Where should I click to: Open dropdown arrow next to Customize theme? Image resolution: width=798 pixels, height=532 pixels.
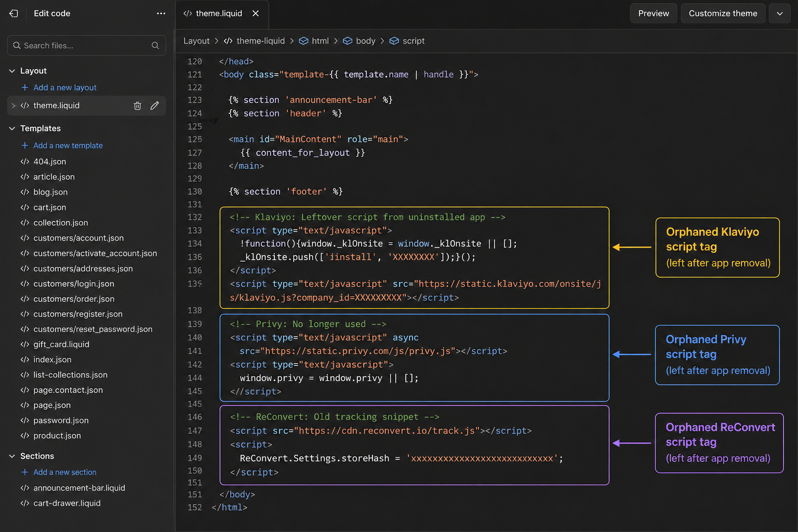click(x=779, y=14)
